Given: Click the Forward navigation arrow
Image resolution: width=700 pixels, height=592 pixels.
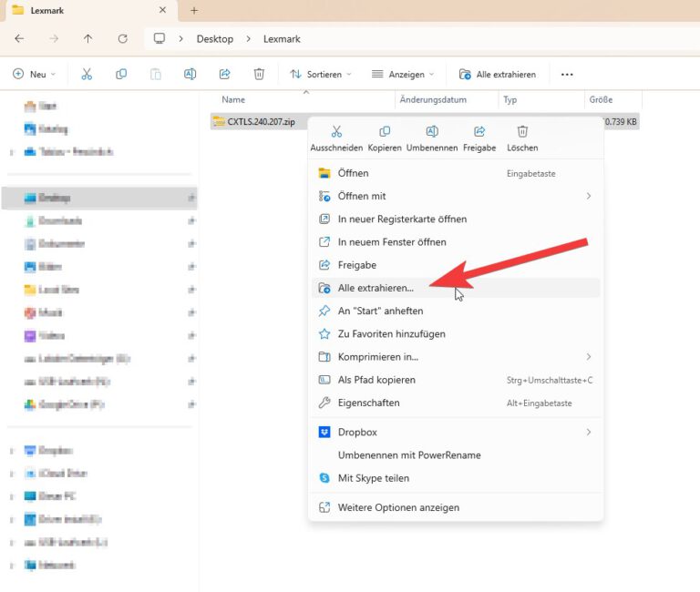Looking at the screenshot, I should [x=54, y=39].
